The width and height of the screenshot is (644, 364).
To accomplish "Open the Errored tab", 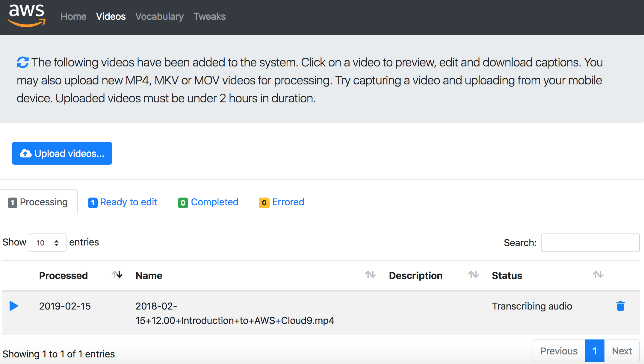I will (x=282, y=202).
